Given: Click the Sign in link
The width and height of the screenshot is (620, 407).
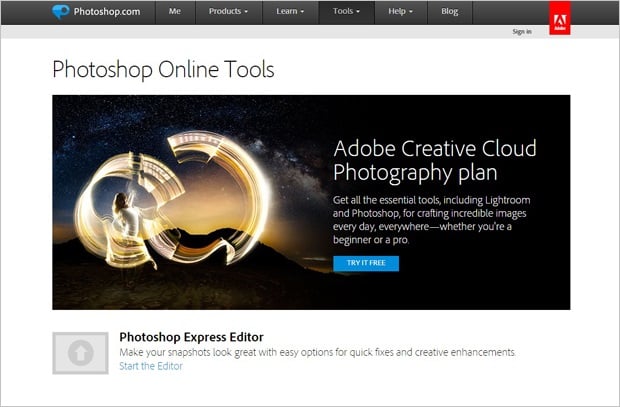Looking at the screenshot, I should pyautogui.click(x=522, y=32).
